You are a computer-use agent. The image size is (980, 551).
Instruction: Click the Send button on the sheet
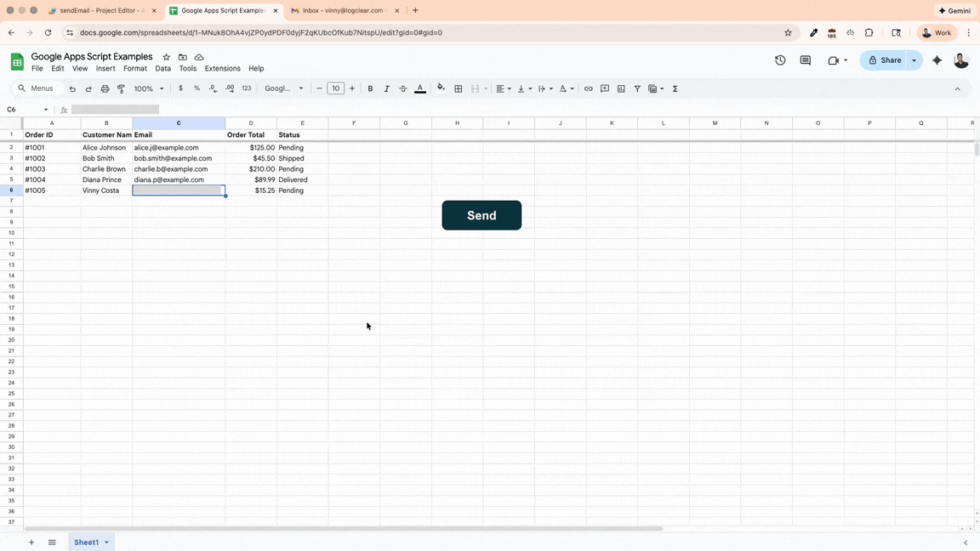click(481, 215)
